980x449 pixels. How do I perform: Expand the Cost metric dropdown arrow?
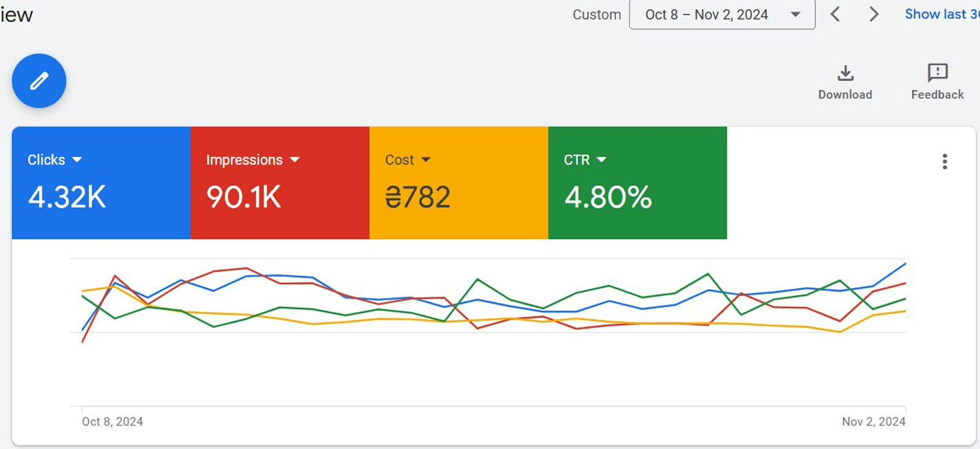426,160
